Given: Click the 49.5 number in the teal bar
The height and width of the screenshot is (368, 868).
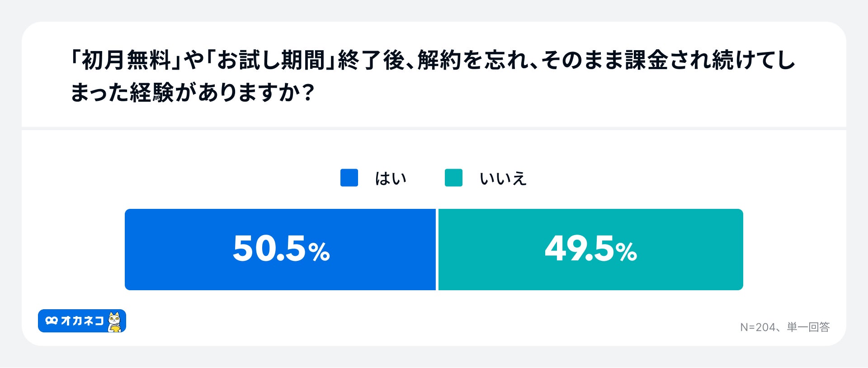Looking at the screenshot, I should point(580,249).
